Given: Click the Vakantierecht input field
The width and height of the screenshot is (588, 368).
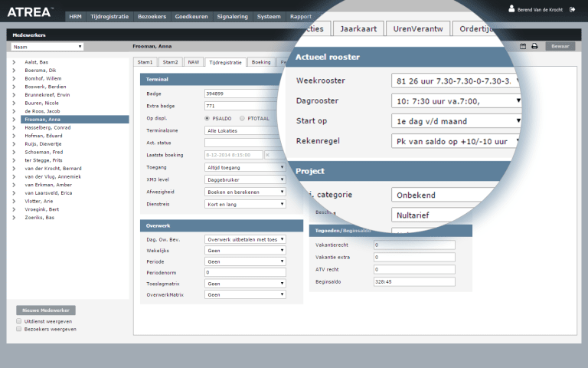Looking at the screenshot, I should [x=414, y=245].
